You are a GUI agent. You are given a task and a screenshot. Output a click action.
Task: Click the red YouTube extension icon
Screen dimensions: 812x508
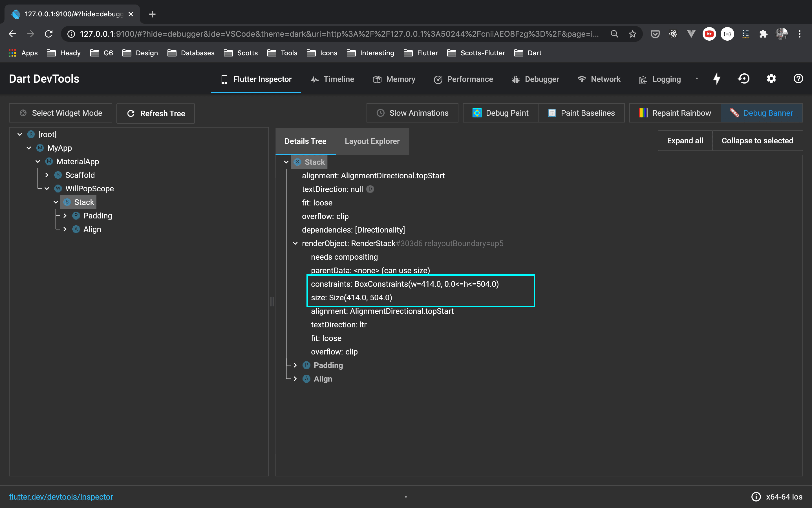click(709, 34)
